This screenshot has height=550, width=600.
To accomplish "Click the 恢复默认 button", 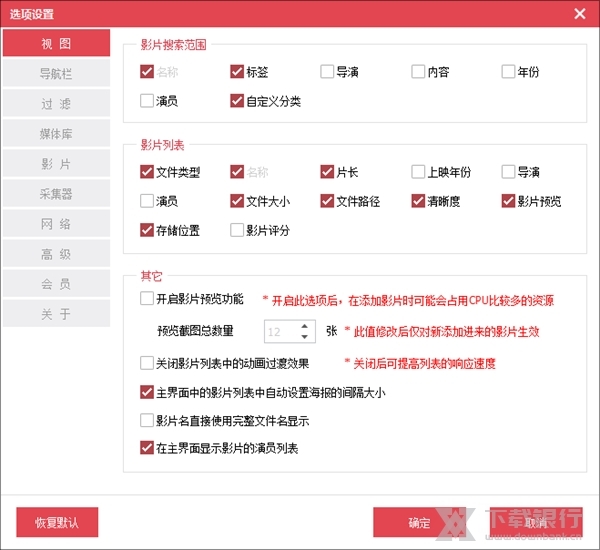I will [x=57, y=522].
